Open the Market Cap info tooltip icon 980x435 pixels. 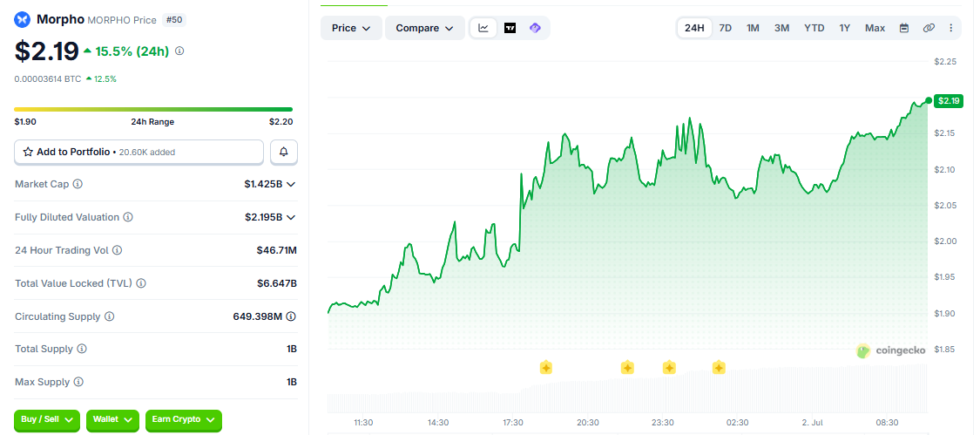pos(78,184)
